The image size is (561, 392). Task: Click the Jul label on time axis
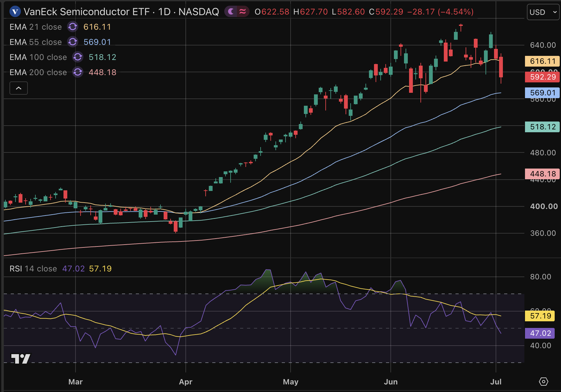tap(496, 382)
